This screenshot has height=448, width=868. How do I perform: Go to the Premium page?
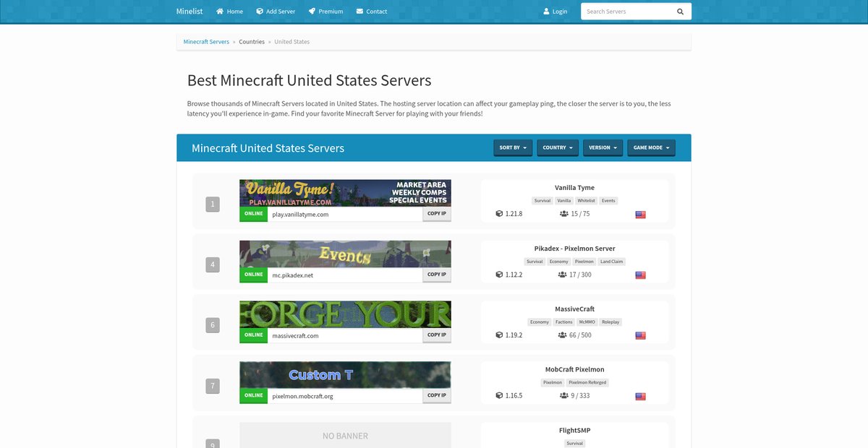[x=325, y=12]
